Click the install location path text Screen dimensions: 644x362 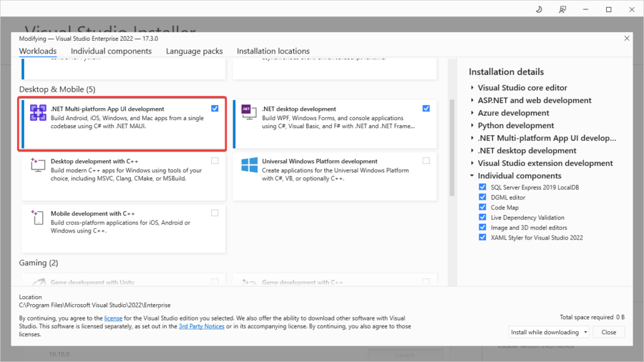point(95,305)
